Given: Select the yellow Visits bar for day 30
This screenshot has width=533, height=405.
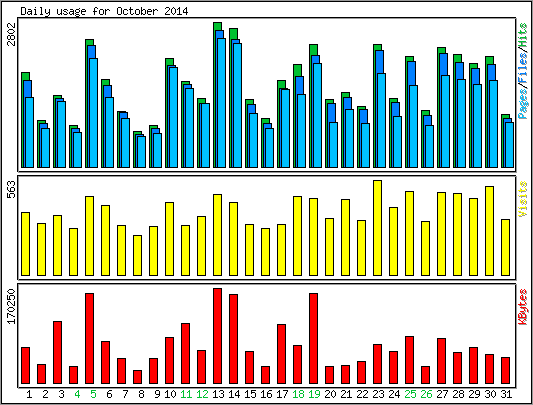Looking at the screenshot, I should click(489, 231).
